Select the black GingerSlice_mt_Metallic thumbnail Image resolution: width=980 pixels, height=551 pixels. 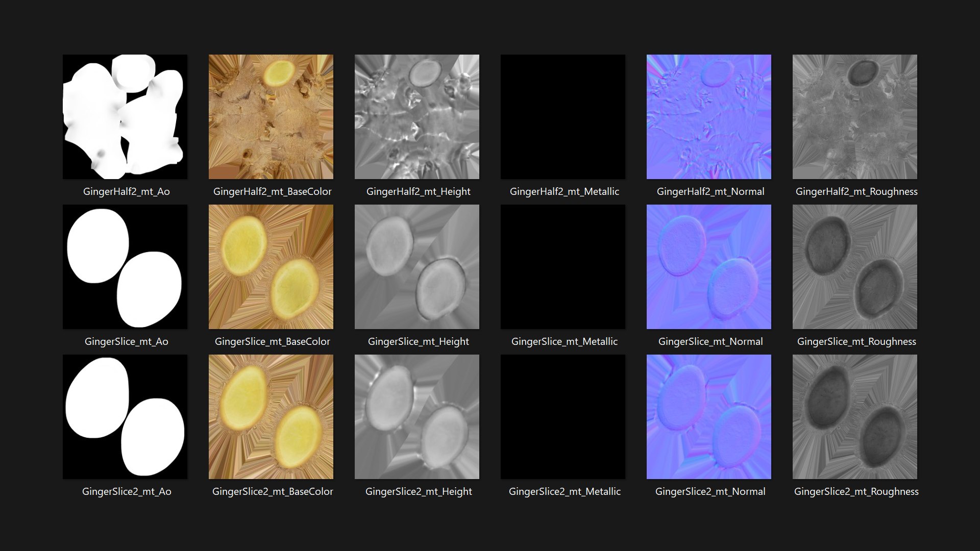(x=563, y=267)
